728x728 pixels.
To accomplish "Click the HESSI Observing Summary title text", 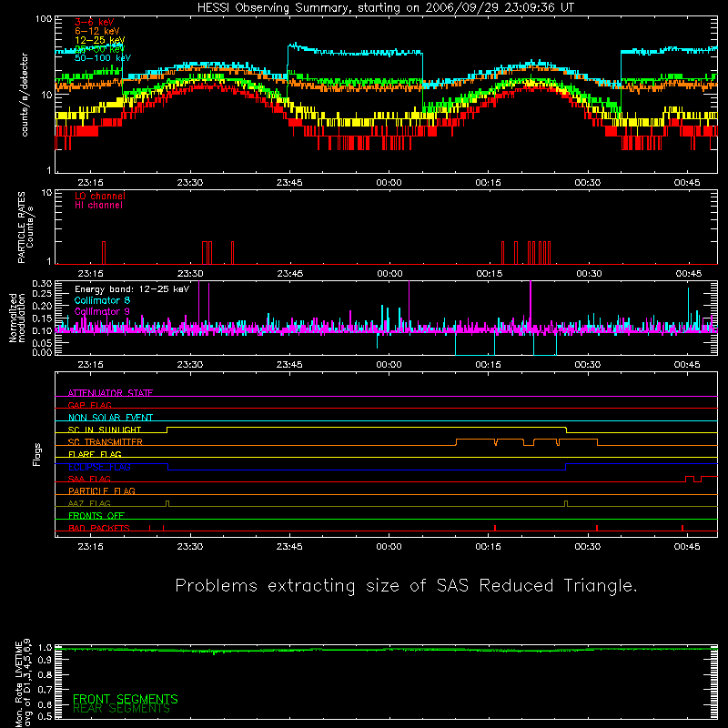I will (385, 8).
